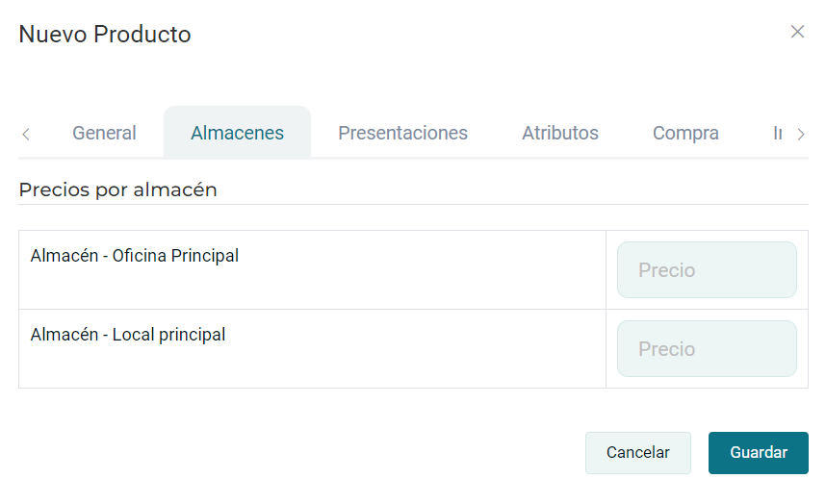Close the Nuevo Producto dialog with X
This screenshot has height=504, width=826.
pos(797,32)
